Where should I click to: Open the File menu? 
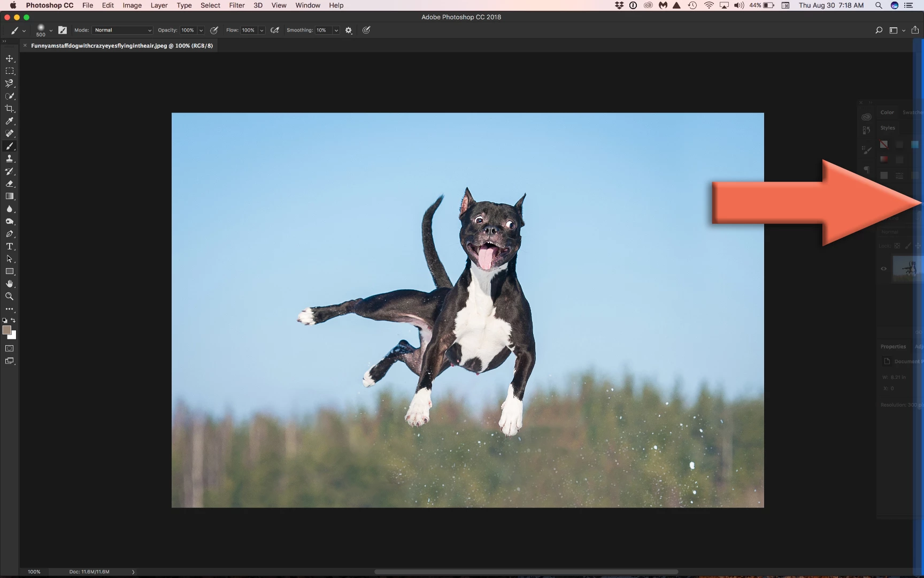pos(88,5)
